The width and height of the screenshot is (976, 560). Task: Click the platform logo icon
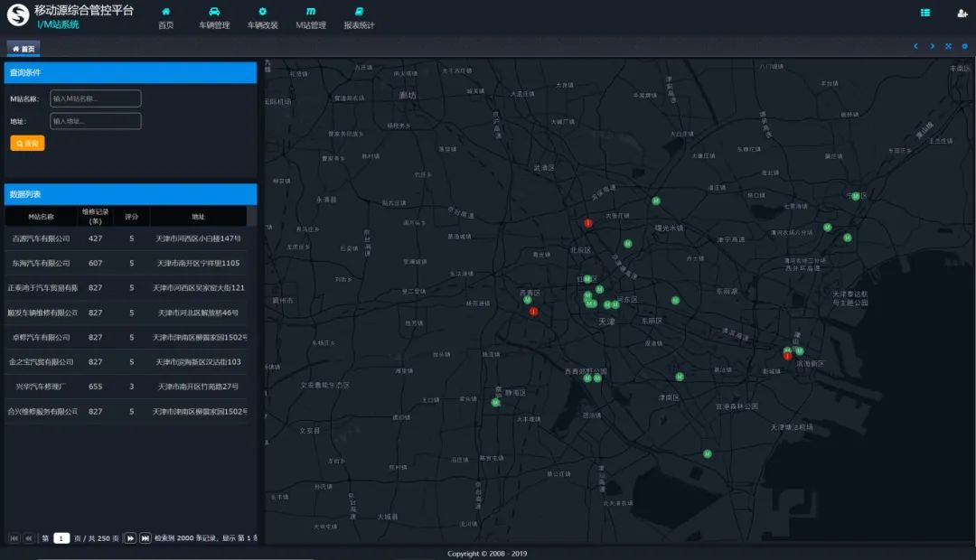click(18, 15)
